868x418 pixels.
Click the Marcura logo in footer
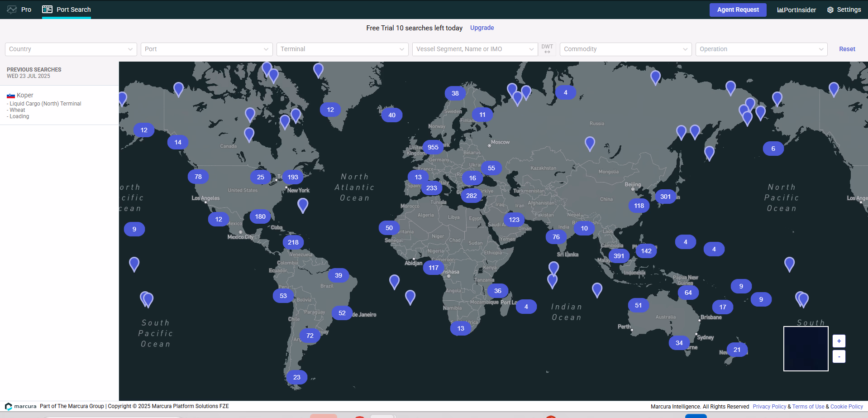point(9,406)
